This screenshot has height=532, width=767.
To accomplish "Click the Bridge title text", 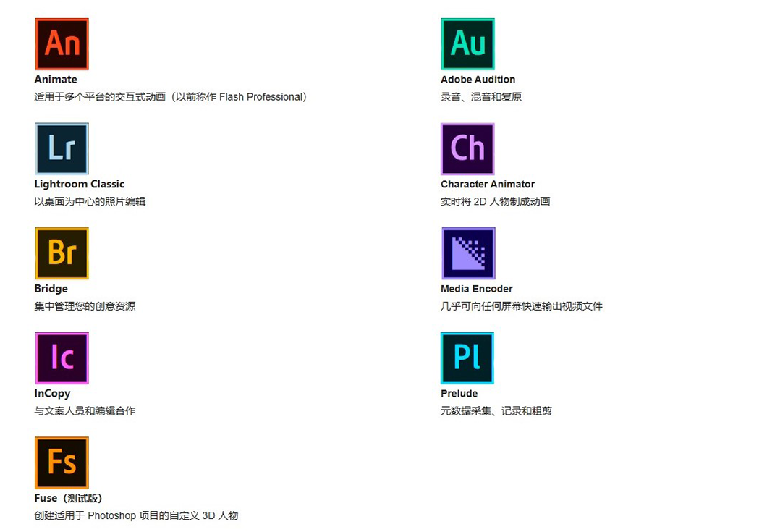I will point(51,289).
